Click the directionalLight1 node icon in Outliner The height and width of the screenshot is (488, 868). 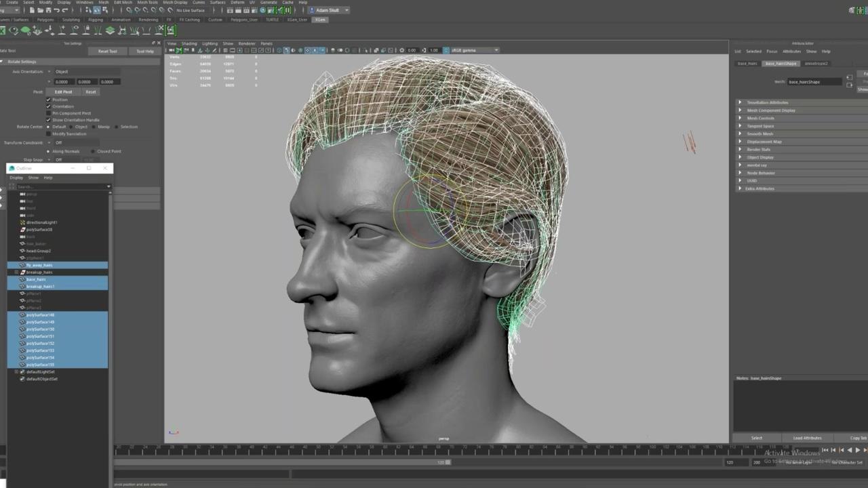click(x=22, y=222)
